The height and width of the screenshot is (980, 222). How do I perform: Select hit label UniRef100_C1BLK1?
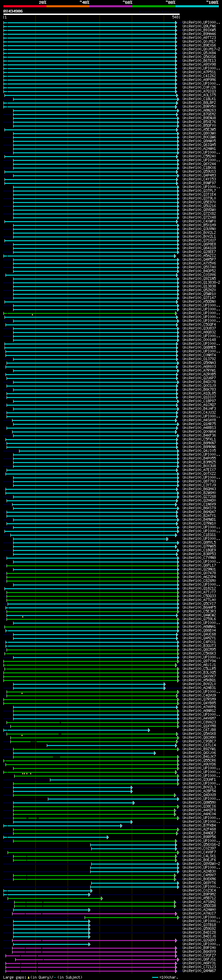(x=199, y=99)
